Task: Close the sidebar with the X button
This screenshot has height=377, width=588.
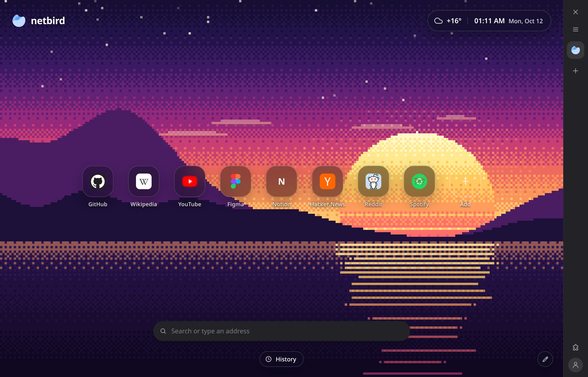Action: tap(576, 12)
